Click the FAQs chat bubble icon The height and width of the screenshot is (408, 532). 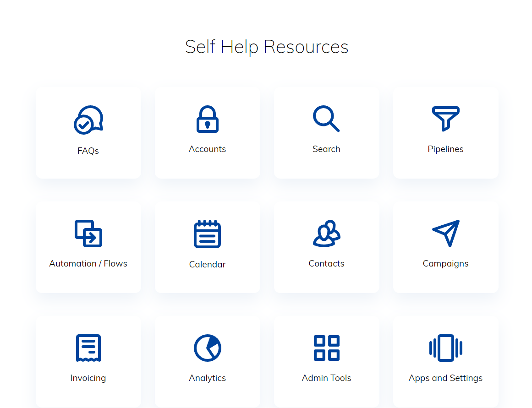pos(88,120)
